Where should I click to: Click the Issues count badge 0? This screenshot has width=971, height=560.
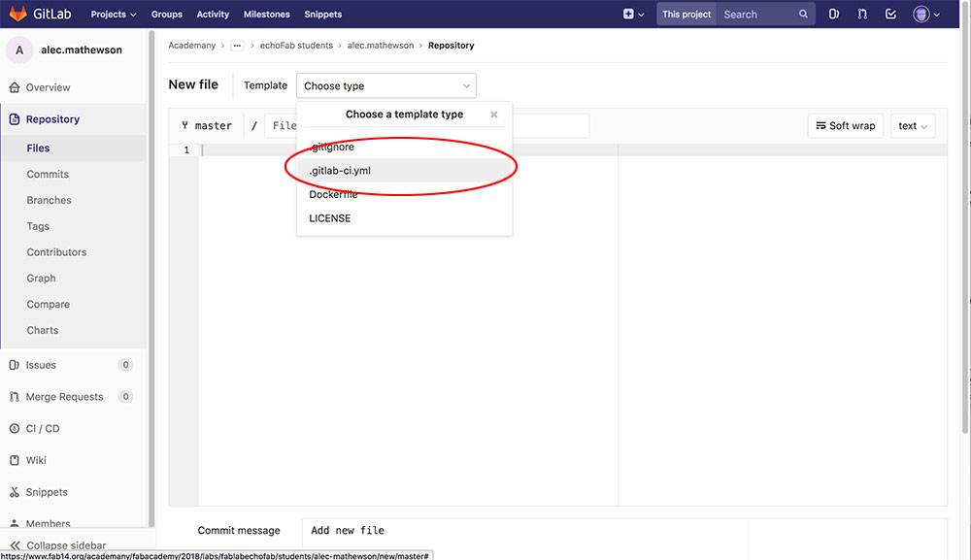pos(125,365)
